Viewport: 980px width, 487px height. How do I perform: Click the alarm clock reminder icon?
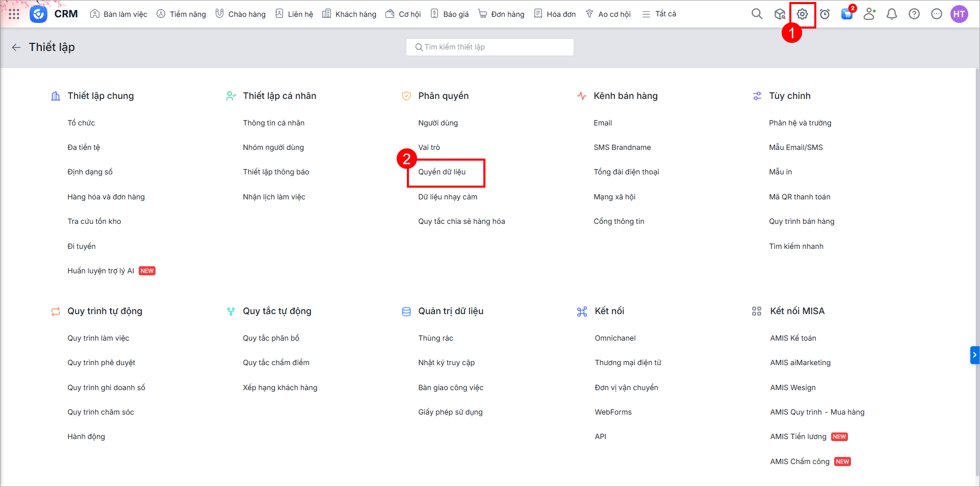coord(824,14)
